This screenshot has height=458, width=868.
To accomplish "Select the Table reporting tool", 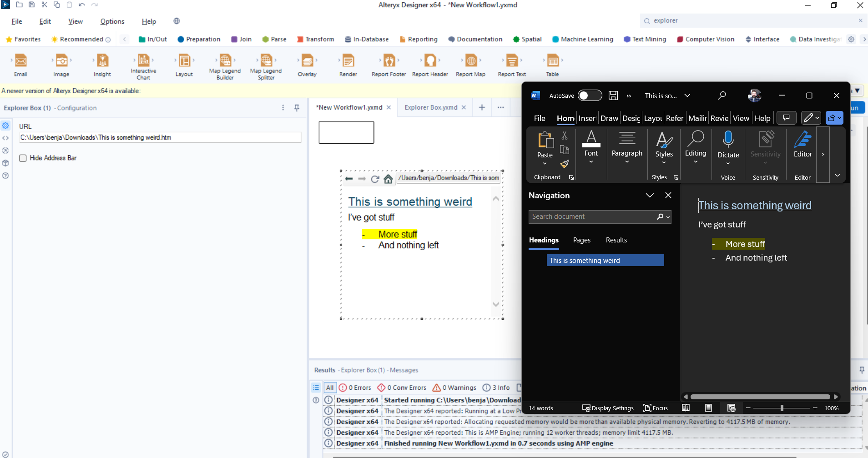I will pos(553,64).
